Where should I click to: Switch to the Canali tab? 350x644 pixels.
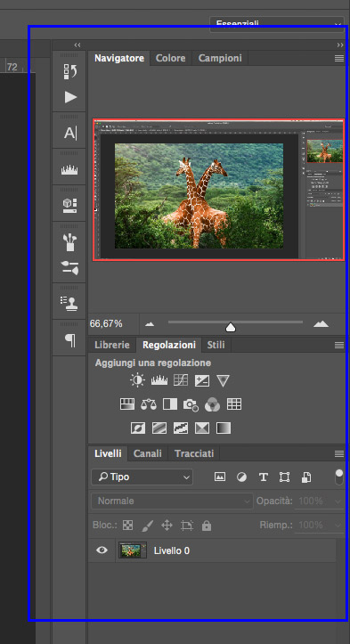click(148, 454)
